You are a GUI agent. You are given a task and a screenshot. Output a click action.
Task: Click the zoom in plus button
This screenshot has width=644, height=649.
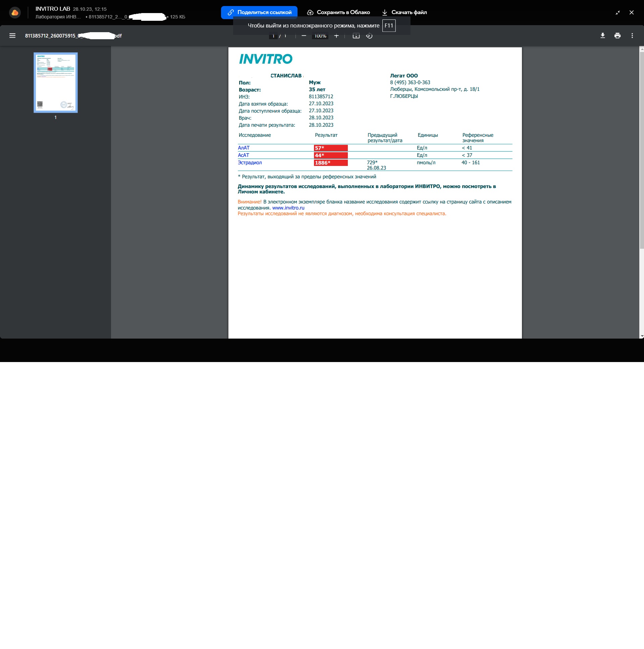tap(336, 36)
